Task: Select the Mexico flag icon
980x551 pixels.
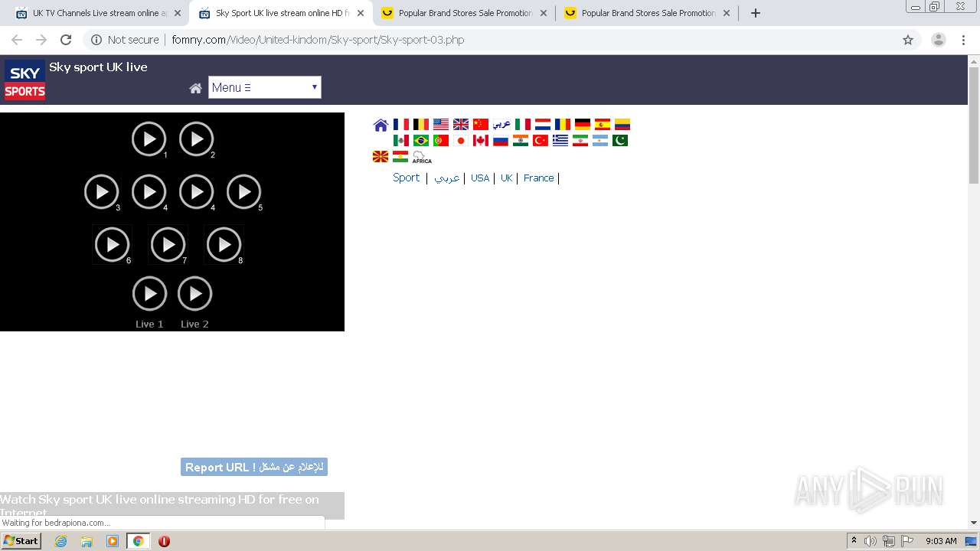Action: [401, 140]
